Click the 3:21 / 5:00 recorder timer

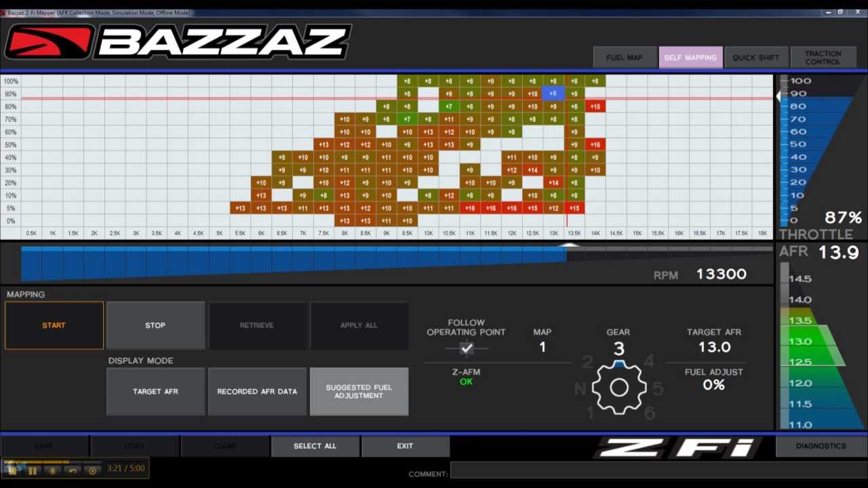coord(125,469)
